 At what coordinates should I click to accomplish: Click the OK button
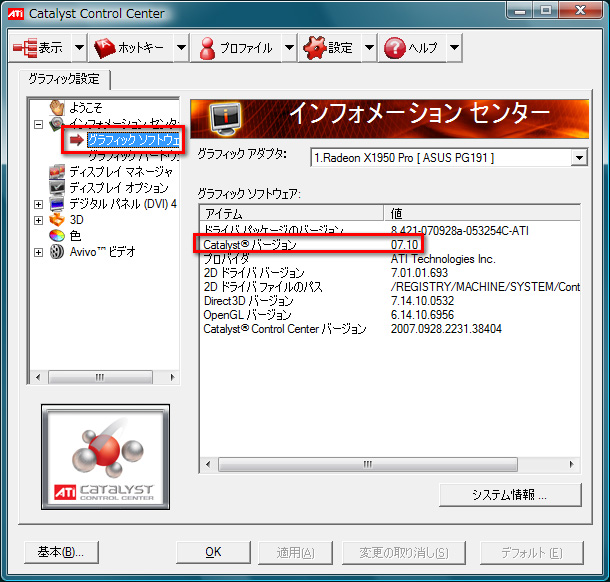213,552
